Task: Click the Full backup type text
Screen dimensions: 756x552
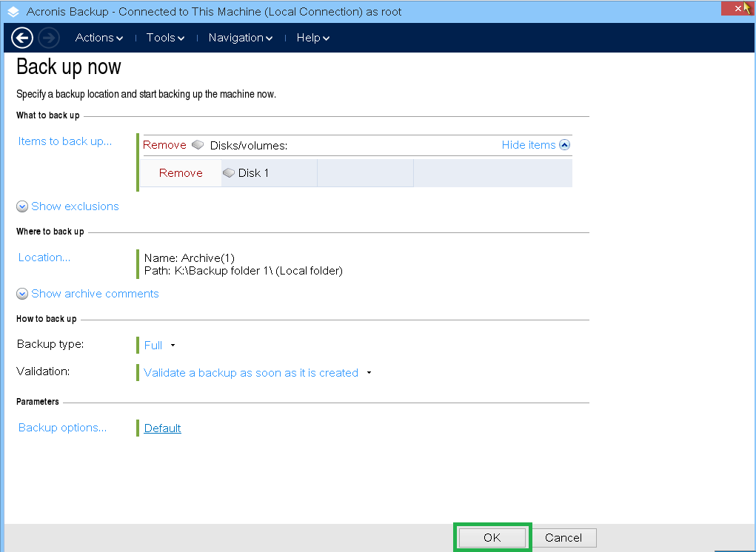Action: (x=153, y=346)
